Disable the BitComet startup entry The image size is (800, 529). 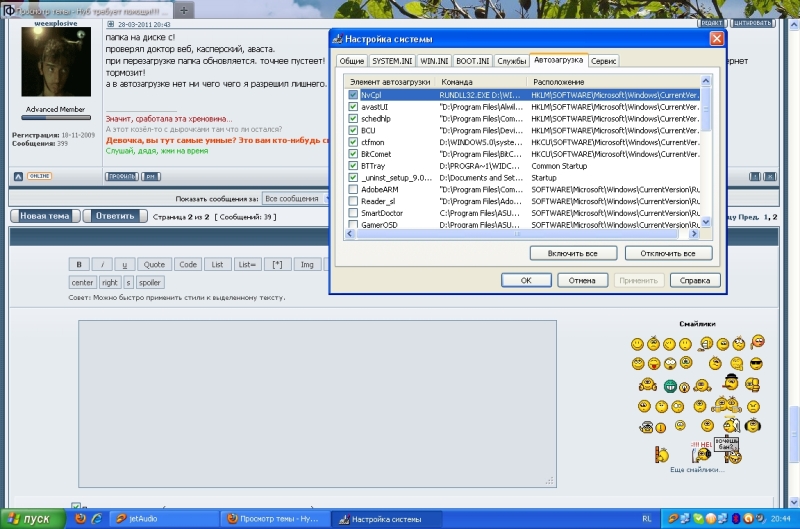353,154
